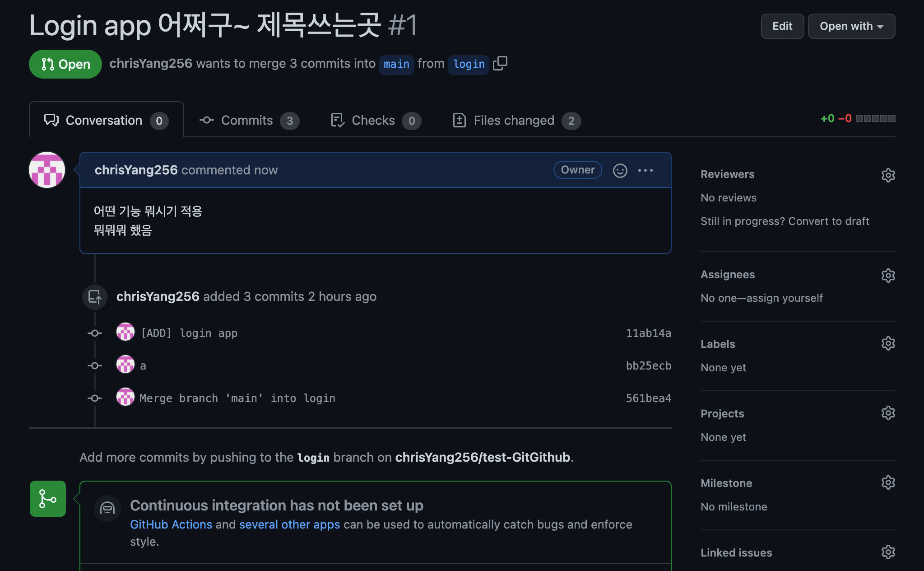The height and width of the screenshot is (571, 924).
Task: Open commit hash 11ab14a
Action: point(648,333)
